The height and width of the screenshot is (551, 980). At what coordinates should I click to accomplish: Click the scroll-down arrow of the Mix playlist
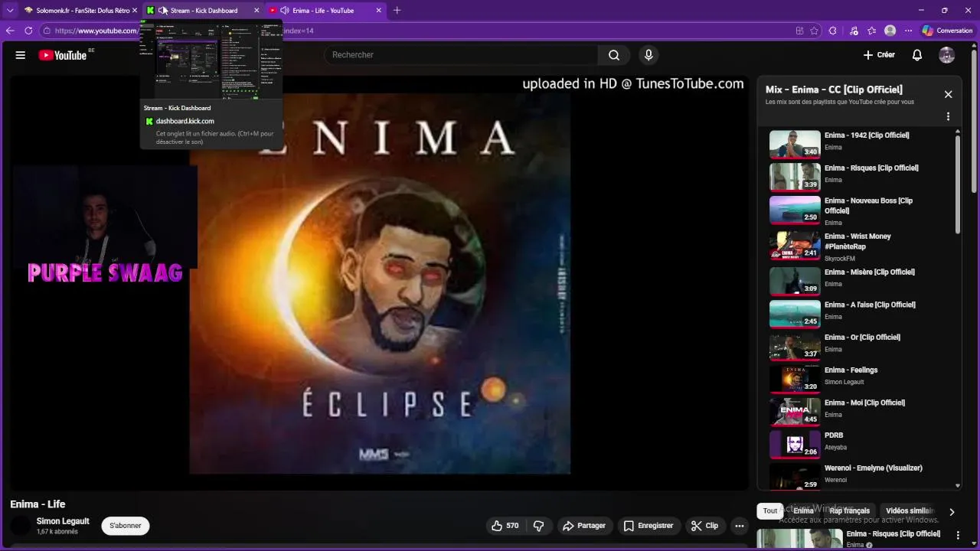pos(958,485)
